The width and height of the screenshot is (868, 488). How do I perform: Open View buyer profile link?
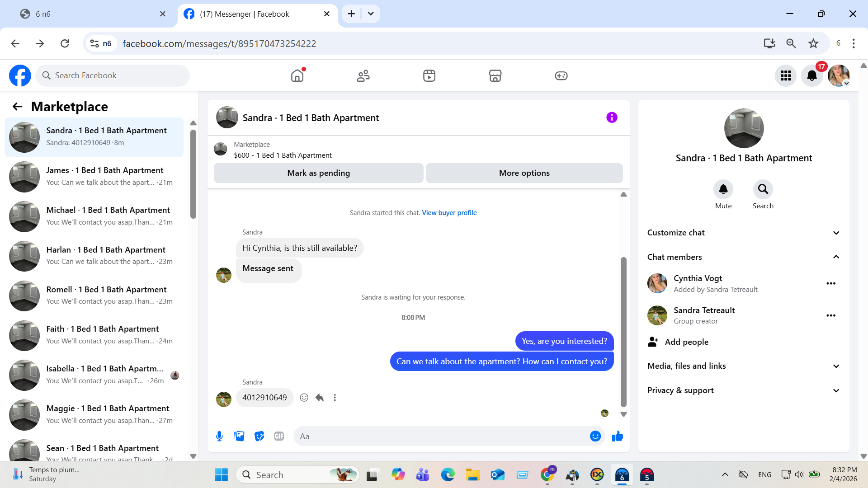tap(449, 213)
